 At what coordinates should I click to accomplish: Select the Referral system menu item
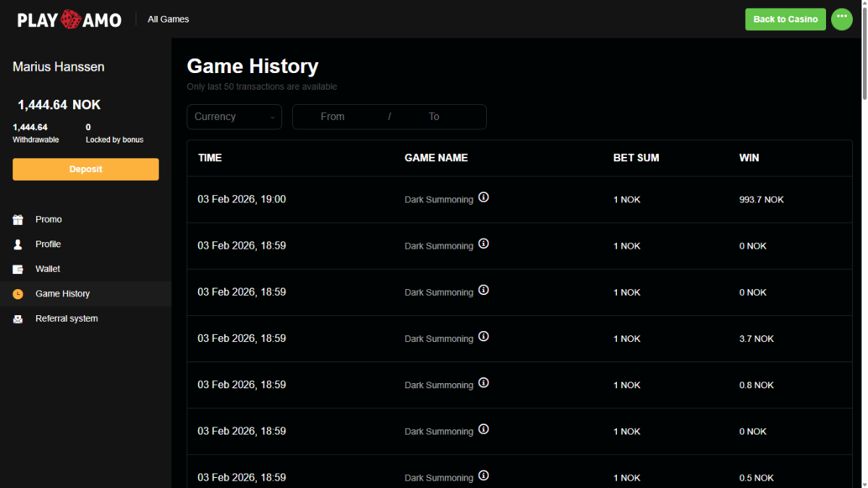[x=67, y=319]
